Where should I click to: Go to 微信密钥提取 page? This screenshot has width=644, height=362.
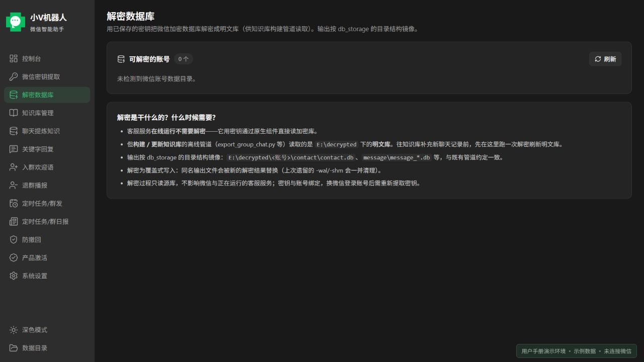(x=47, y=77)
